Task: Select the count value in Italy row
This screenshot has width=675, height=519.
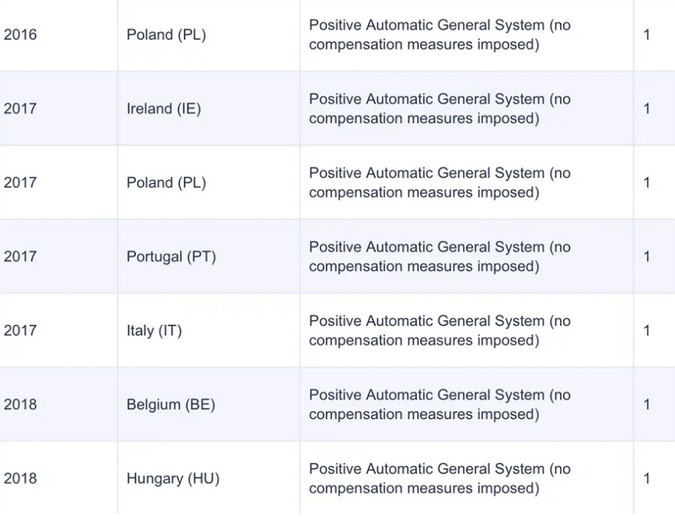Action: [647, 331]
